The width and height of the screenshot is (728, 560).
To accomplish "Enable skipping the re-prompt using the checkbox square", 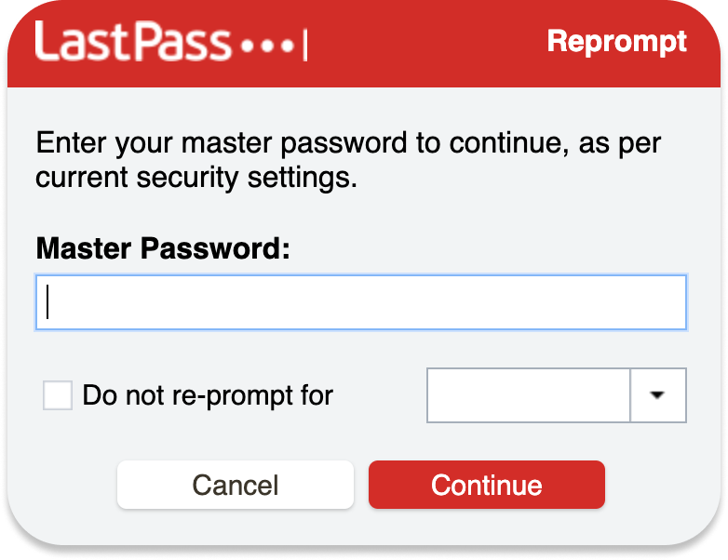I will tap(58, 395).
